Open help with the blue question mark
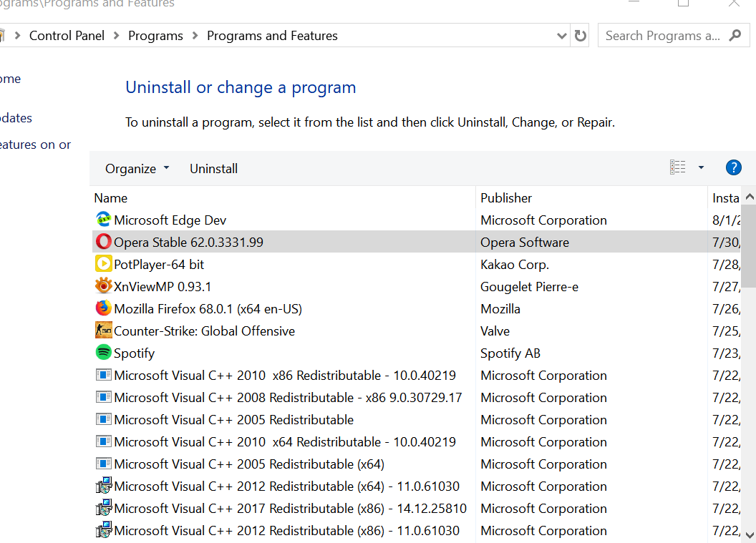 (x=733, y=167)
